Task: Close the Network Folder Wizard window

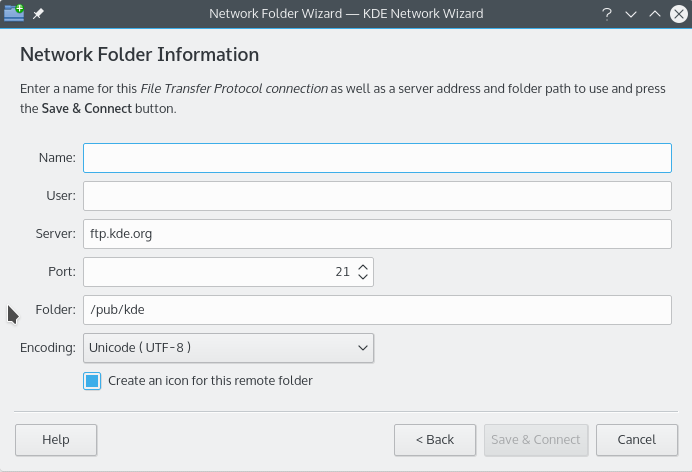Action: point(678,15)
